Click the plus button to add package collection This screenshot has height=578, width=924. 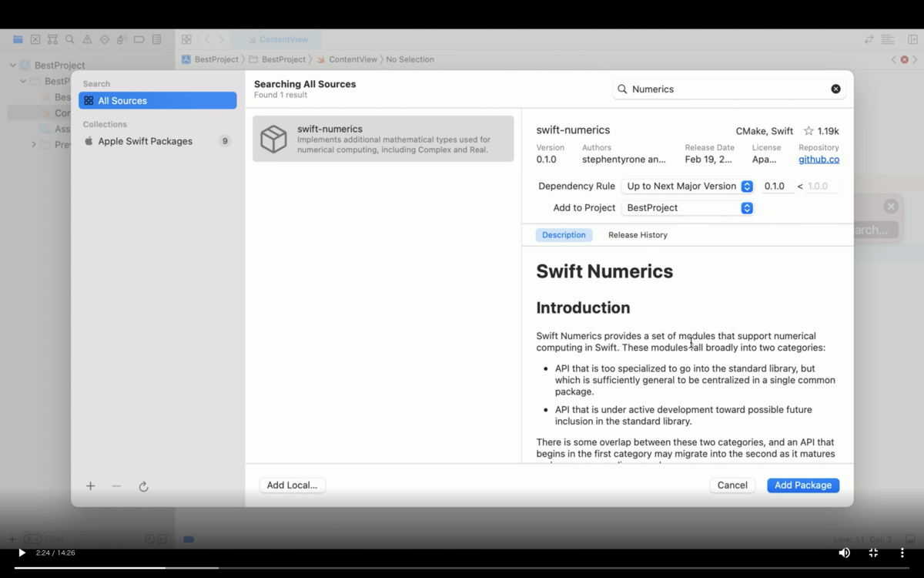[90, 486]
